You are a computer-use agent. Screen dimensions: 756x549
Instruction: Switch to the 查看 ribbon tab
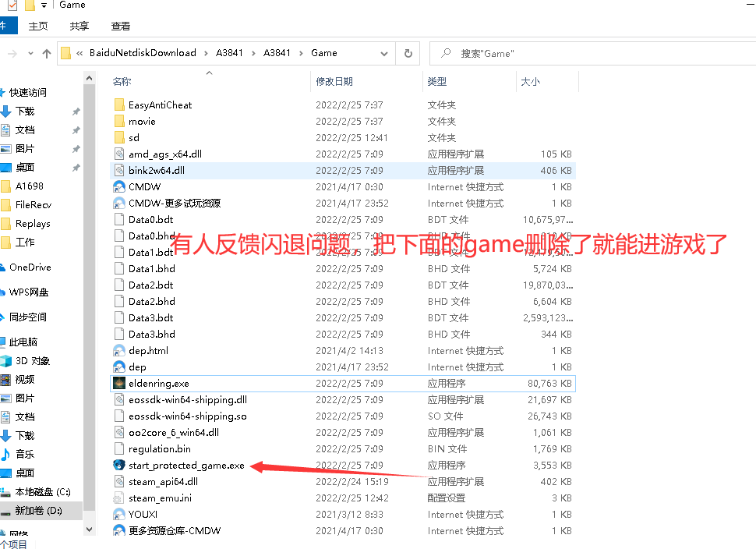[119, 26]
